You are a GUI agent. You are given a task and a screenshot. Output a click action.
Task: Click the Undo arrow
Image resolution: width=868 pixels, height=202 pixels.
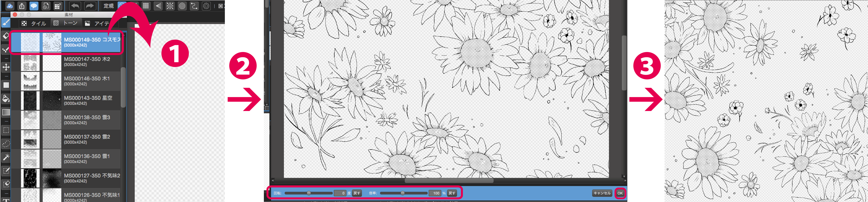click(x=75, y=6)
